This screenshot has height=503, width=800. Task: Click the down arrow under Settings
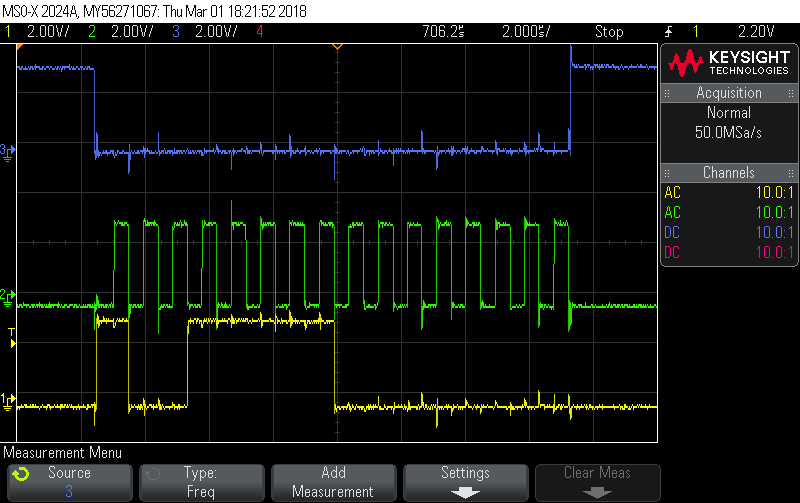coord(465,492)
